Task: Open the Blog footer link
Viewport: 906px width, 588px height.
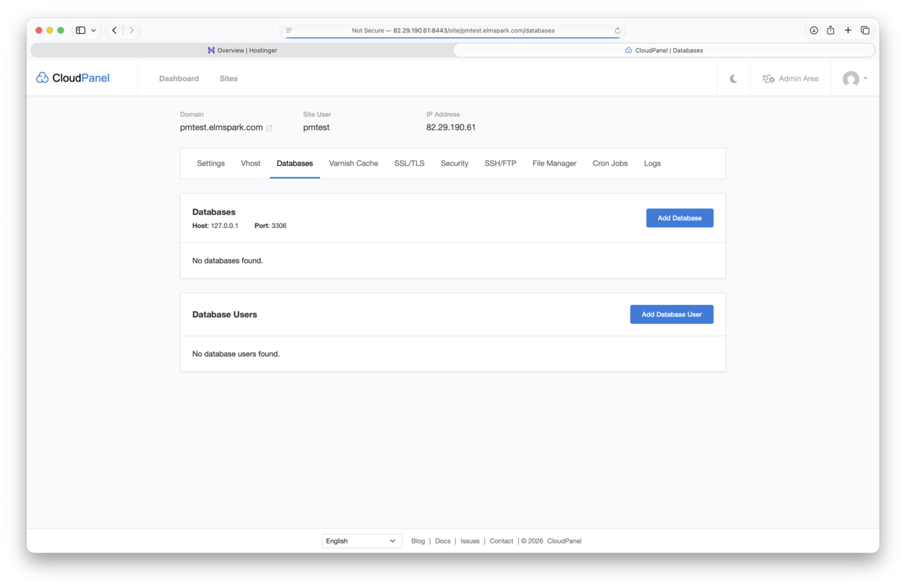Action: (418, 541)
